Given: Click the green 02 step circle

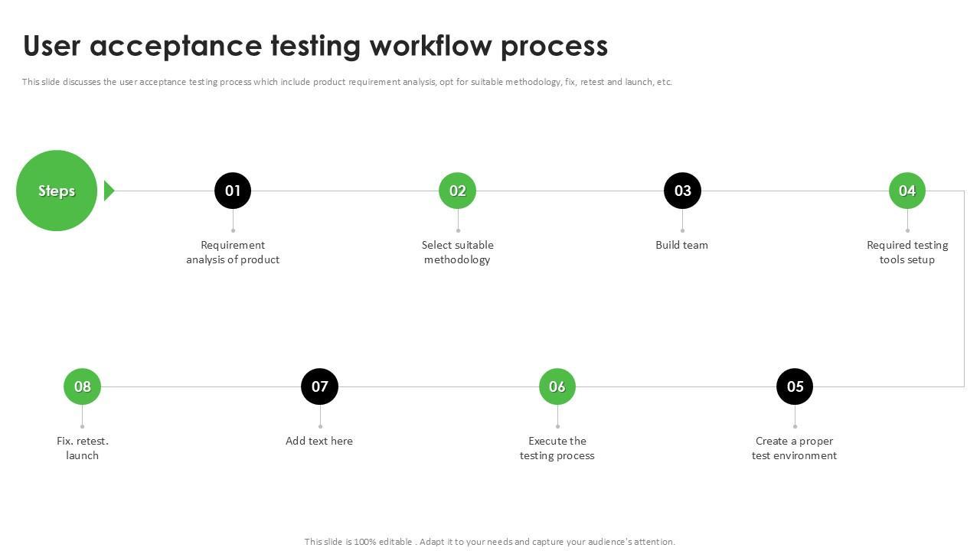Looking at the screenshot, I should click(x=457, y=191).
